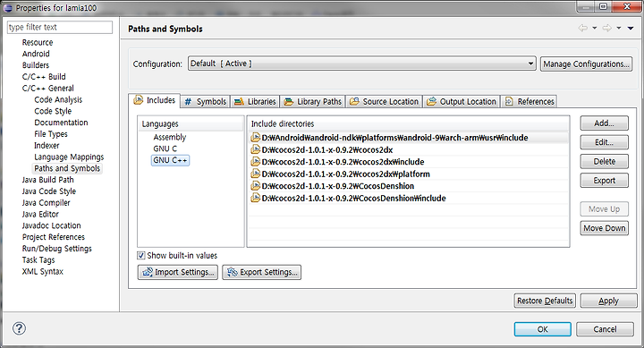Screen dimensions: 644x348
Task: Open Java Compiler page
Action: (x=46, y=202)
